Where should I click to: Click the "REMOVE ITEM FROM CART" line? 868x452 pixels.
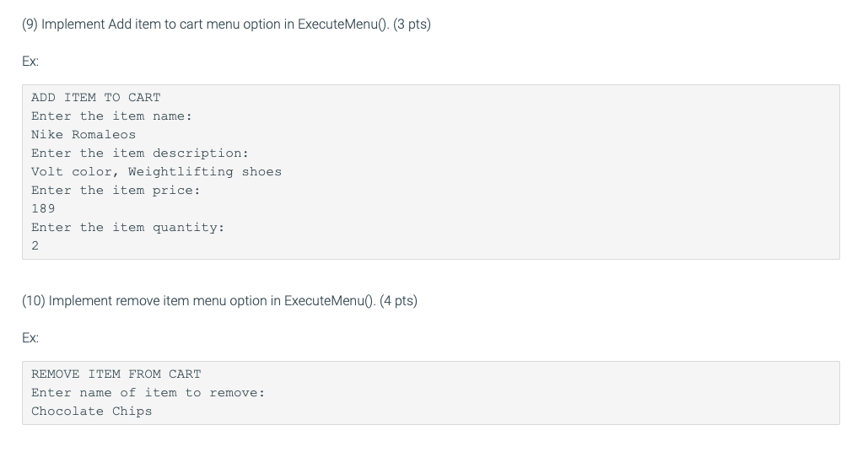(x=116, y=374)
